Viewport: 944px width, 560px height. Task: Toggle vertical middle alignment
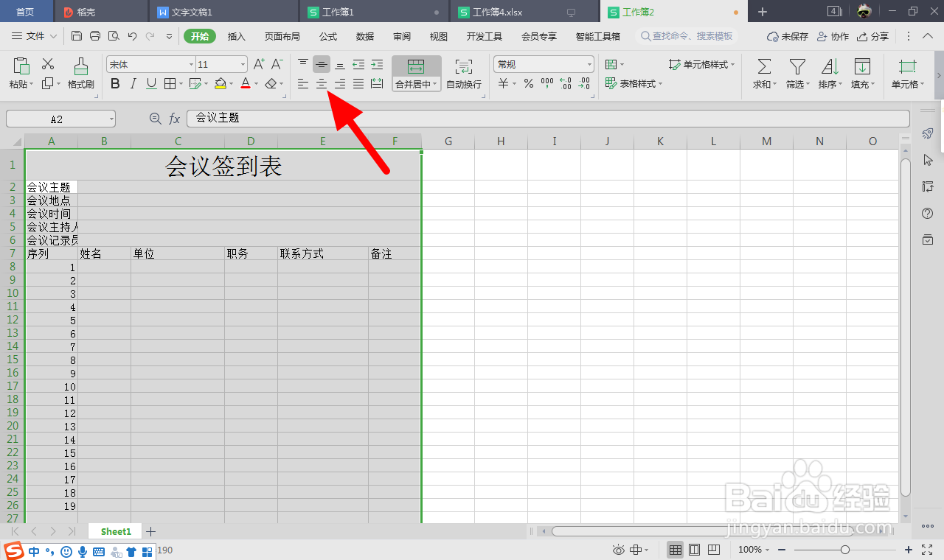point(322,65)
